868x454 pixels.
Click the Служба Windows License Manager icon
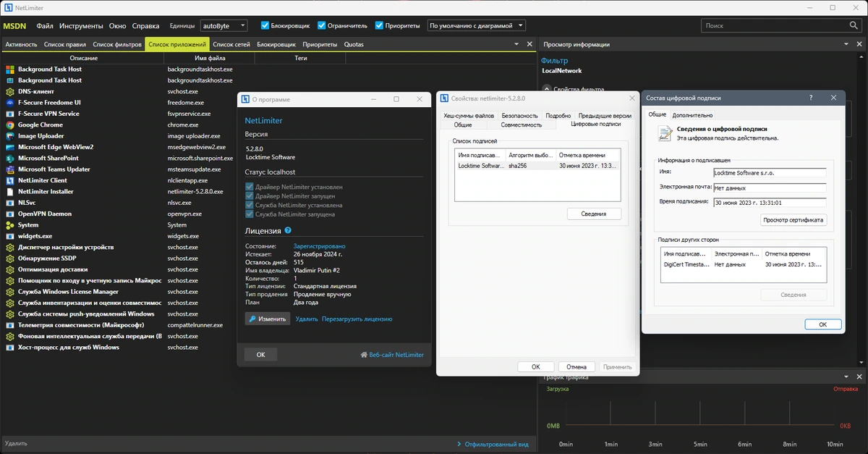point(10,292)
